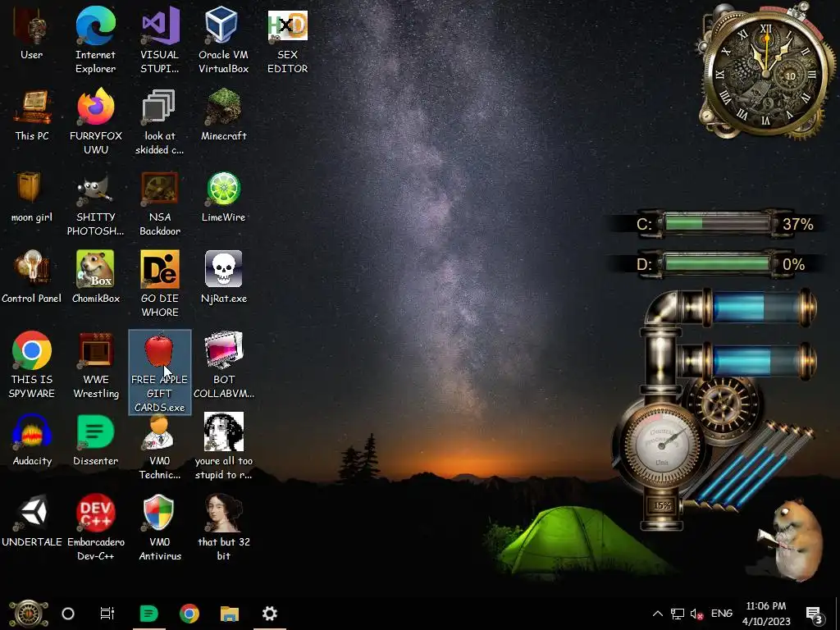Open the steampunk Start button
The width and height of the screenshot is (840, 630).
coord(29,614)
